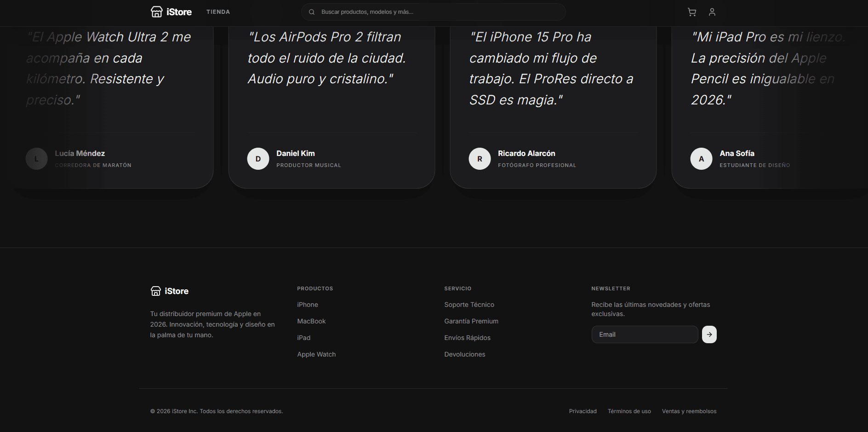Click the name Ana Sofía
868x432 pixels.
click(737, 153)
